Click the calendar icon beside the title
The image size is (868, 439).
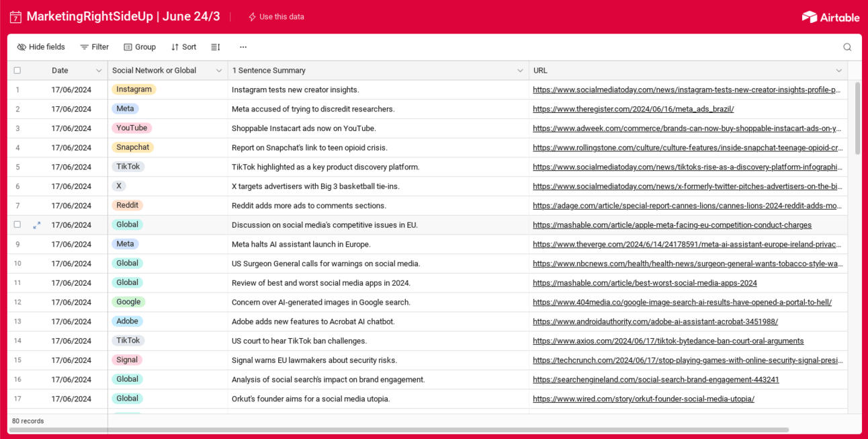click(15, 17)
